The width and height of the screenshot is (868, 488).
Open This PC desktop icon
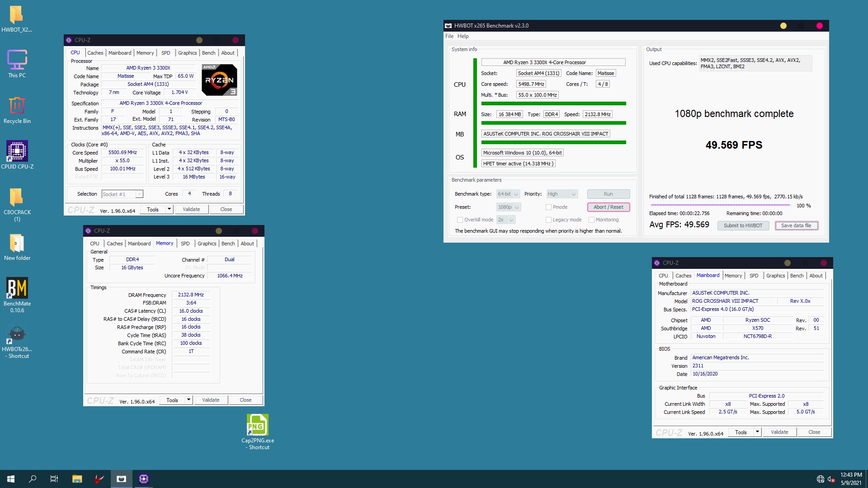17,64
